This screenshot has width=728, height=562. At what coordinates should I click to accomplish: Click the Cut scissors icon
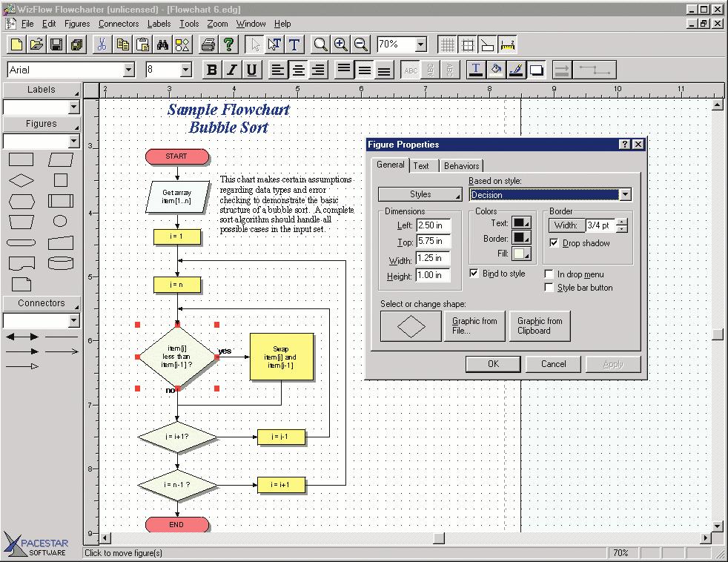click(102, 44)
